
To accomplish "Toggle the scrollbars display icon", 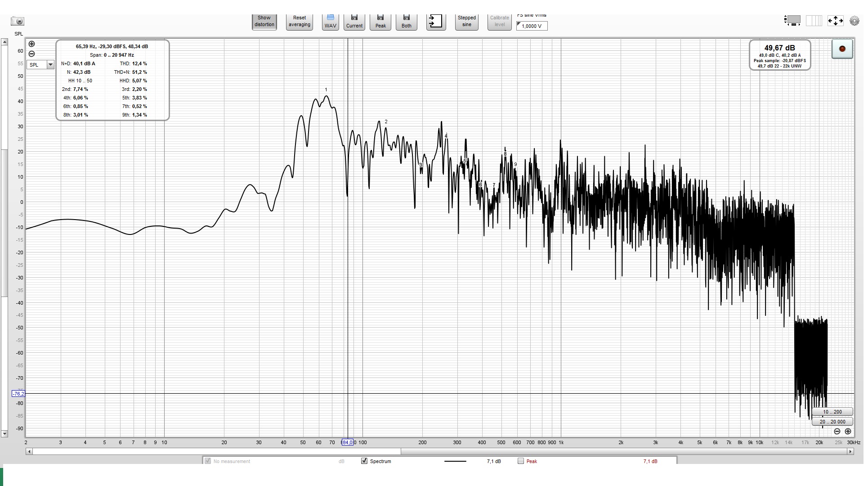I will (x=792, y=21).
